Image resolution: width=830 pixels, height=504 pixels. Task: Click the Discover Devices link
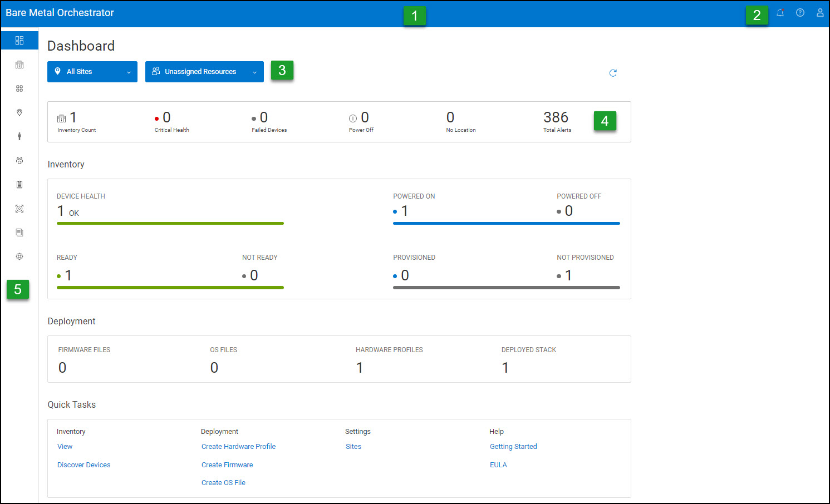(84, 465)
